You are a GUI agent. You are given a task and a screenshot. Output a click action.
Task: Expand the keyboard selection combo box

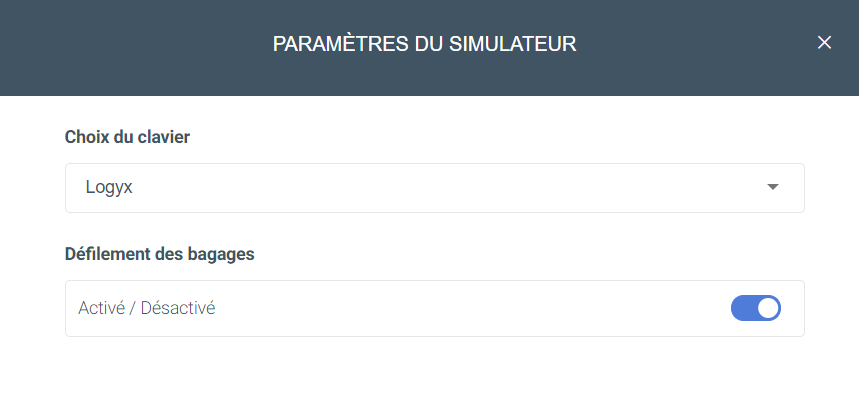[x=434, y=188]
